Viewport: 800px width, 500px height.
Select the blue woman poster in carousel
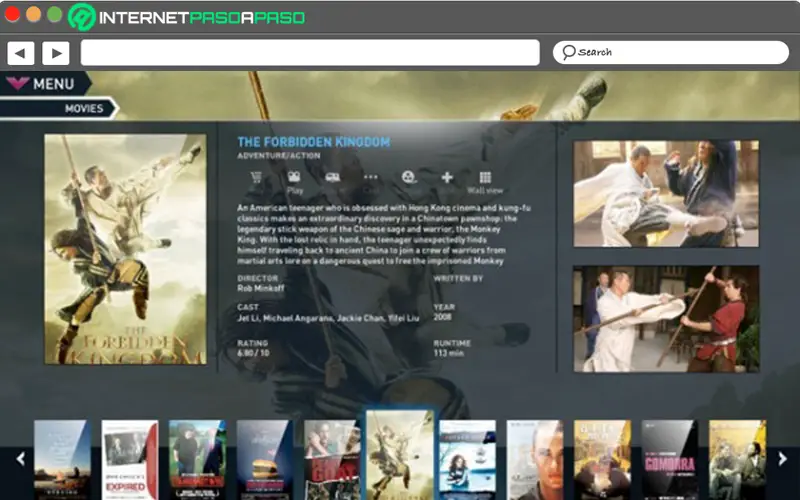pos(467,460)
